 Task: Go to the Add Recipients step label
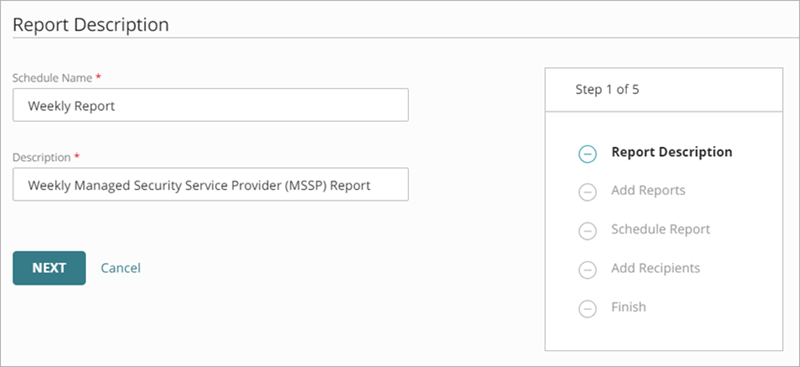[655, 268]
